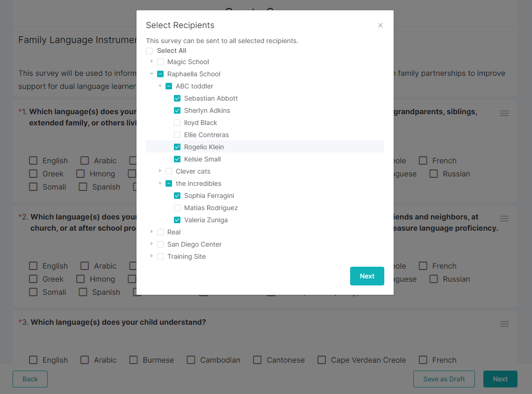
Task: Click the drag handle icon for question 3
Action: point(504,324)
